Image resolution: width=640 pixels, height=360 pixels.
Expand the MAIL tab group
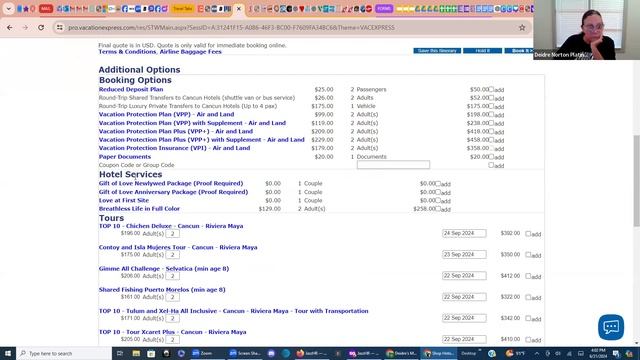click(x=46, y=9)
